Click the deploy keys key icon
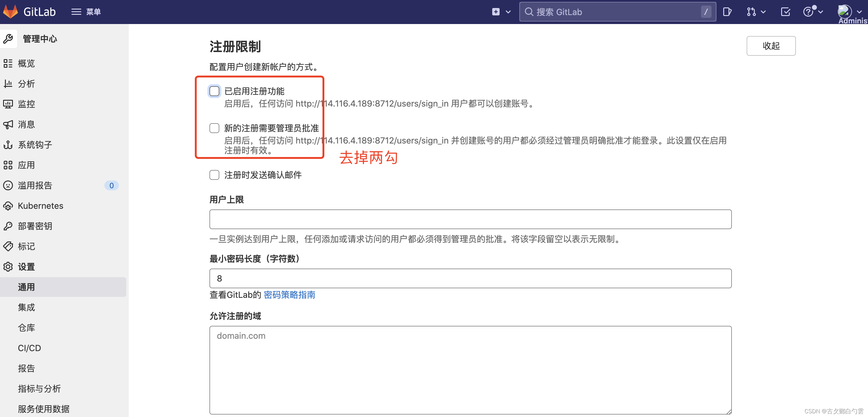868x417 pixels. click(x=8, y=226)
